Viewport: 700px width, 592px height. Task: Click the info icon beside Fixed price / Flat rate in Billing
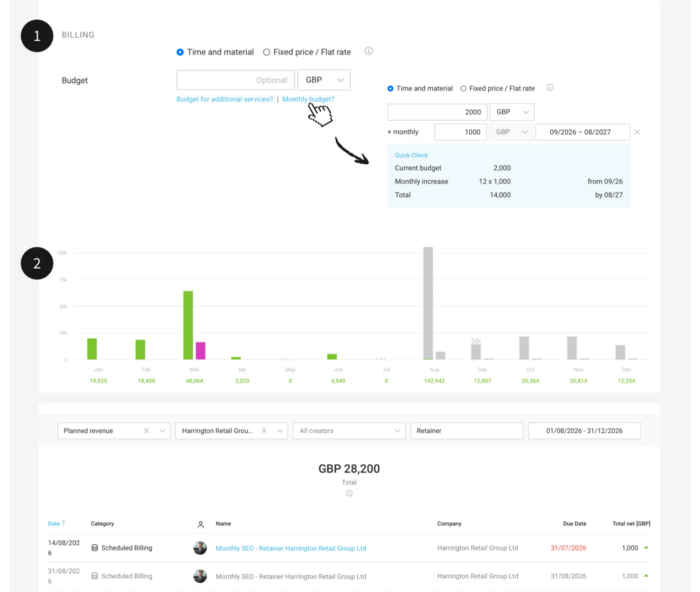[x=368, y=51]
